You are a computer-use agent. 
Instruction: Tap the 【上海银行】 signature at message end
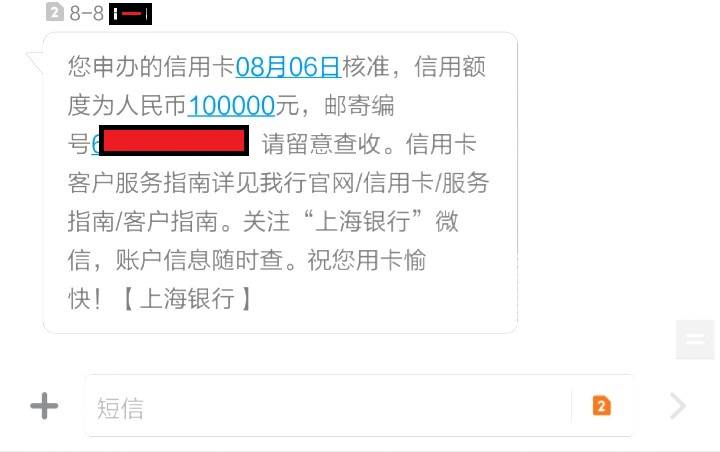(x=187, y=299)
